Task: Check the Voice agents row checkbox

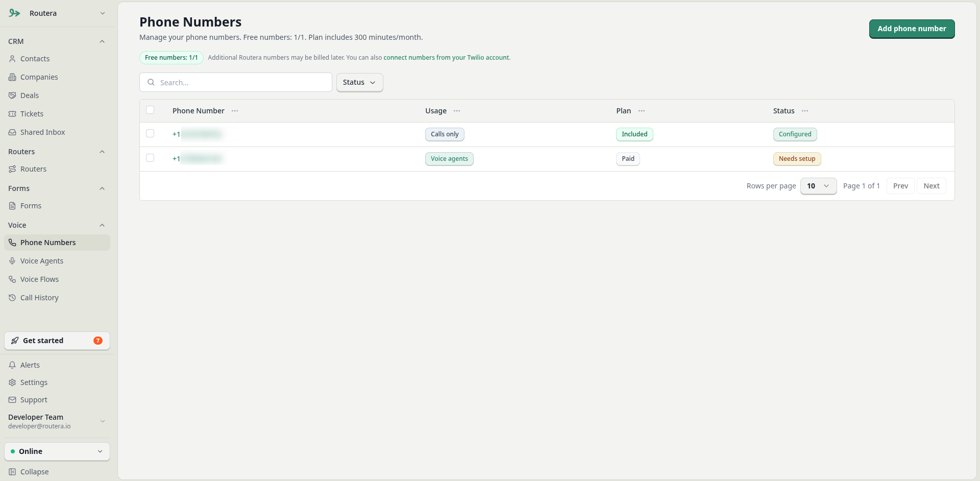Action: pyautogui.click(x=150, y=158)
